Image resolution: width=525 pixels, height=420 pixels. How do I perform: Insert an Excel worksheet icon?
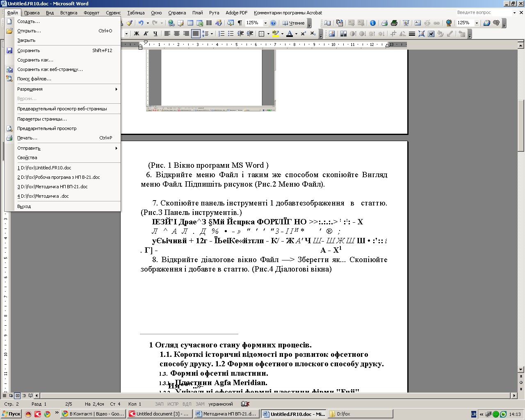pyautogui.click(x=199, y=23)
